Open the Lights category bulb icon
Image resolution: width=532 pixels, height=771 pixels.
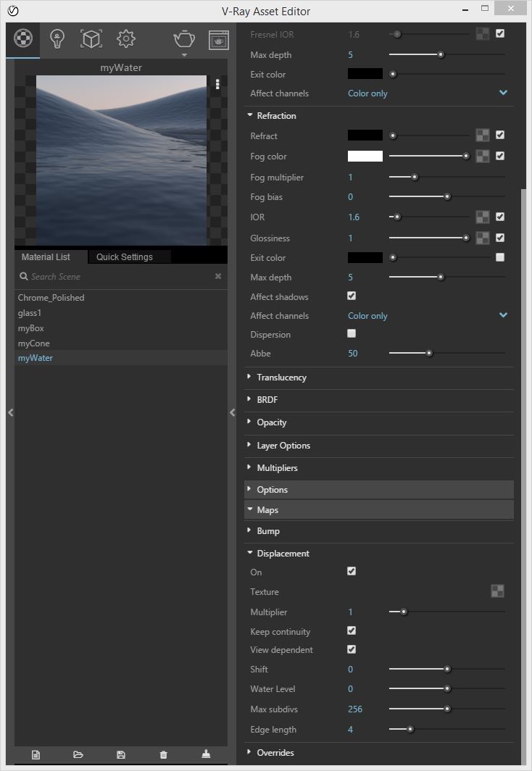57,39
